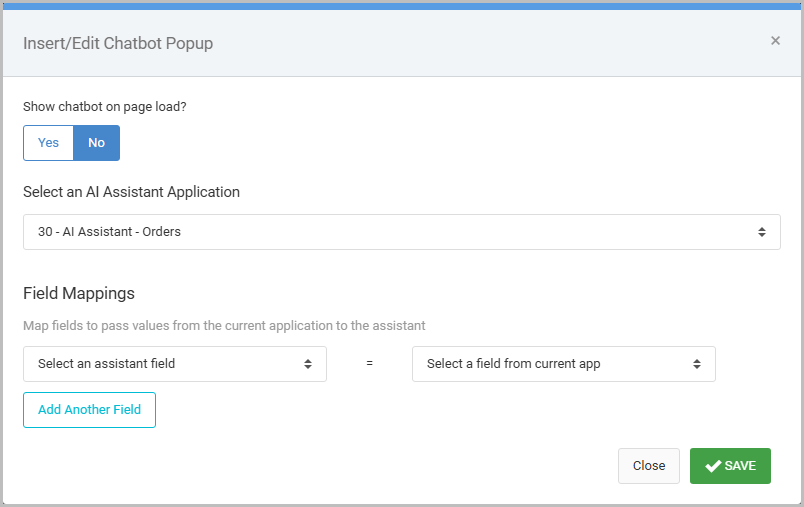The height and width of the screenshot is (507, 804).
Task: Click the Field Mappings heading
Action: click(79, 294)
